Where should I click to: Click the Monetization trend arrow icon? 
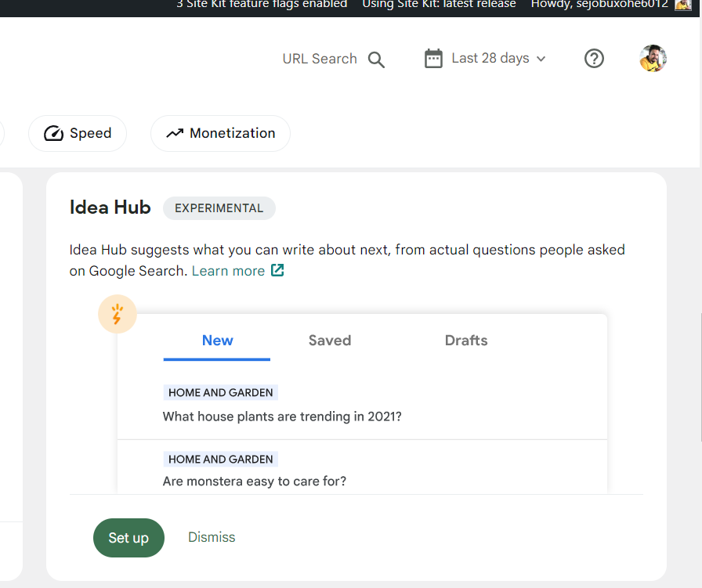click(x=175, y=133)
